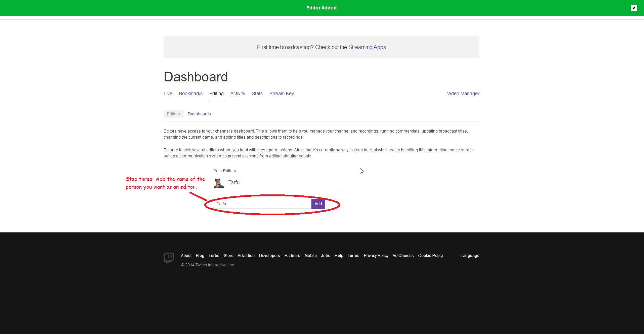Open the Video Manager link

coord(463,94)
